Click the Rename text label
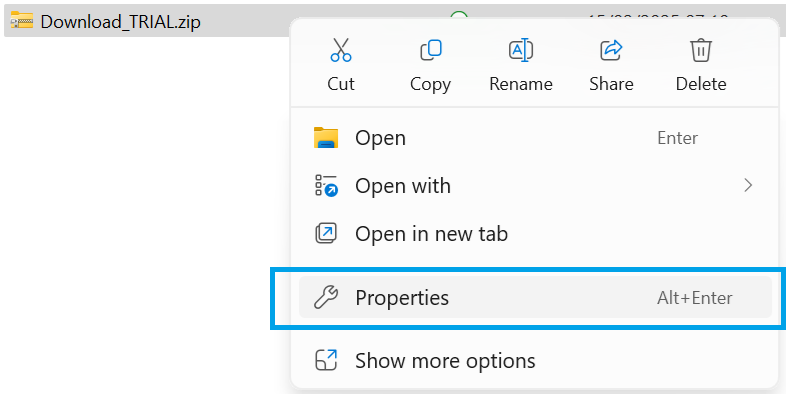Screen dimensions: 786x394 point(521,84)
